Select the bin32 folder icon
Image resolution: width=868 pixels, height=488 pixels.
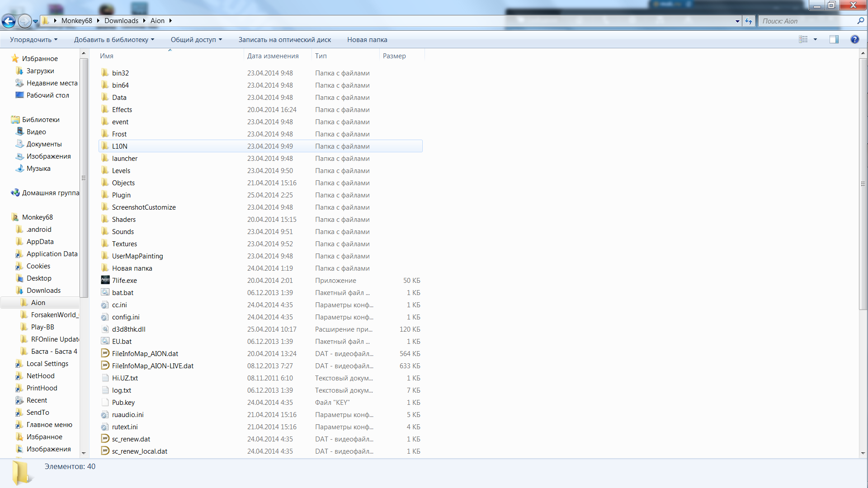[105, 73]
